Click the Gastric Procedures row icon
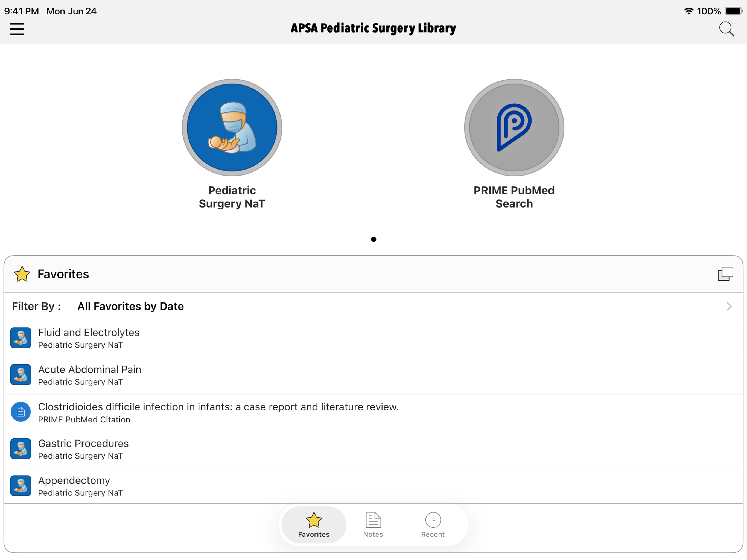This screenshot has height=560, width=747. click(21, 448)
